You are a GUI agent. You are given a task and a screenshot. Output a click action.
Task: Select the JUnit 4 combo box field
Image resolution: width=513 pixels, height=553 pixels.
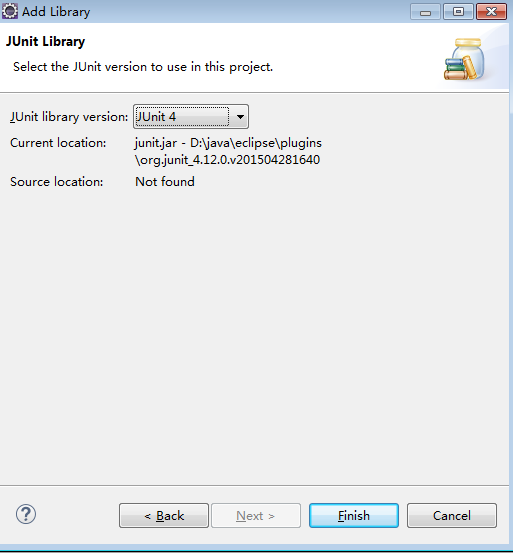click(191, 117)
